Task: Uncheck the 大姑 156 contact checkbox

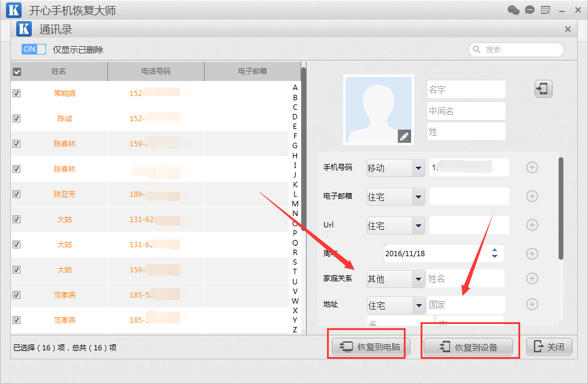Action: click(17, 269)
